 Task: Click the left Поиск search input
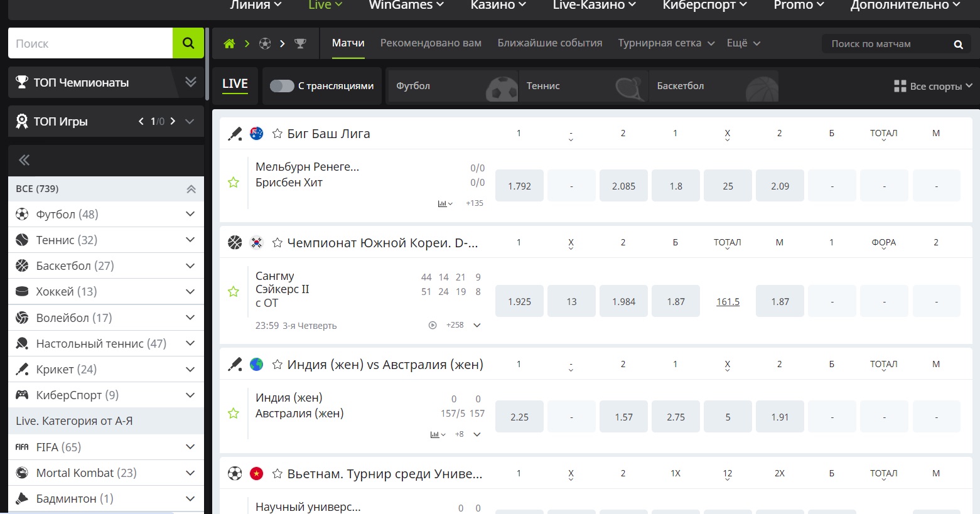[x=90, y=43]
